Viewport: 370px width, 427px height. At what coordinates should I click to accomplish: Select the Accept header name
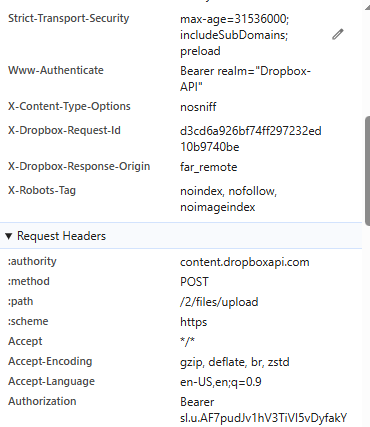(x=25, y=341)
